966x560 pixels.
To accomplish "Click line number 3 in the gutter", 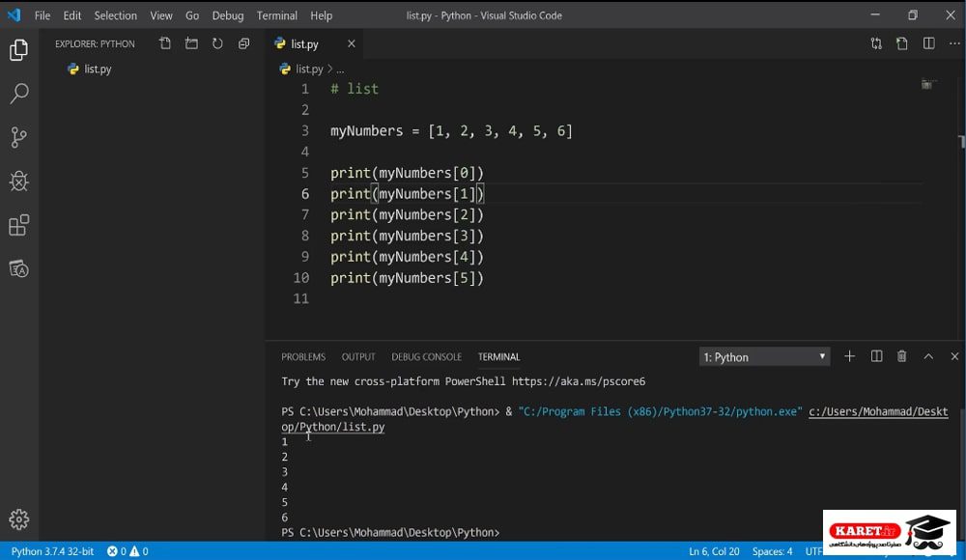I will (305, 130).
